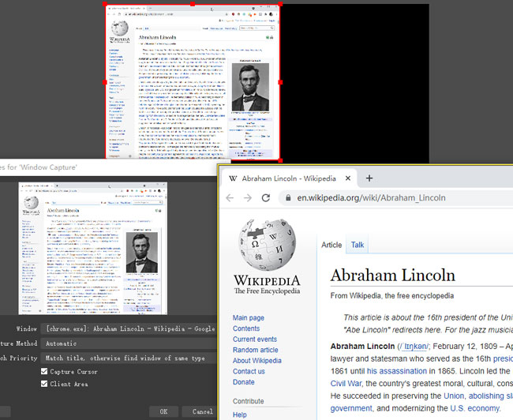Go back in the Chrome window
Screen dimensions: 513x420
pyautogui.click(x=230, y=197)
